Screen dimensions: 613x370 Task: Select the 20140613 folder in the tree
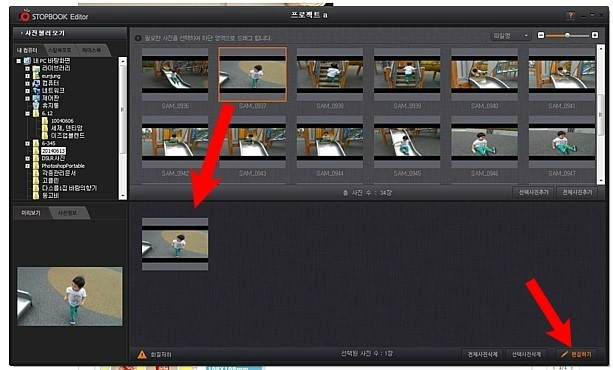tap(54, 151)
